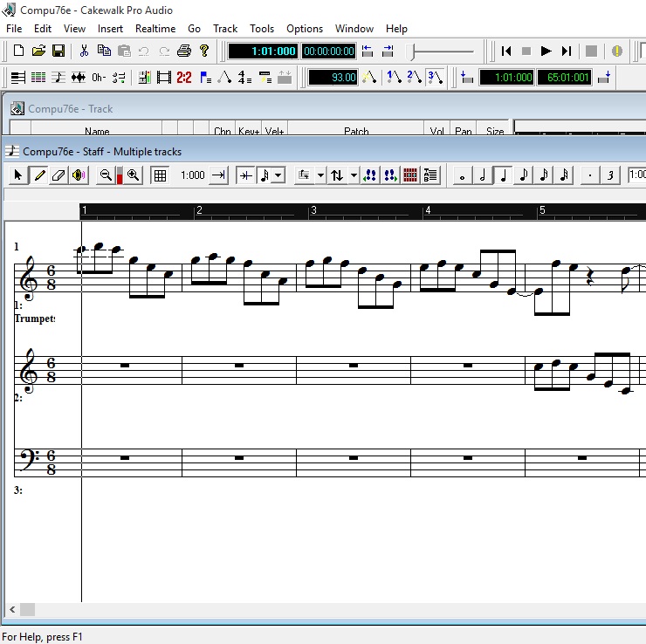Toggle the Snap to Grid button
Image resolution: width=646 pixels, height=644 pixels.
(160, 175)
